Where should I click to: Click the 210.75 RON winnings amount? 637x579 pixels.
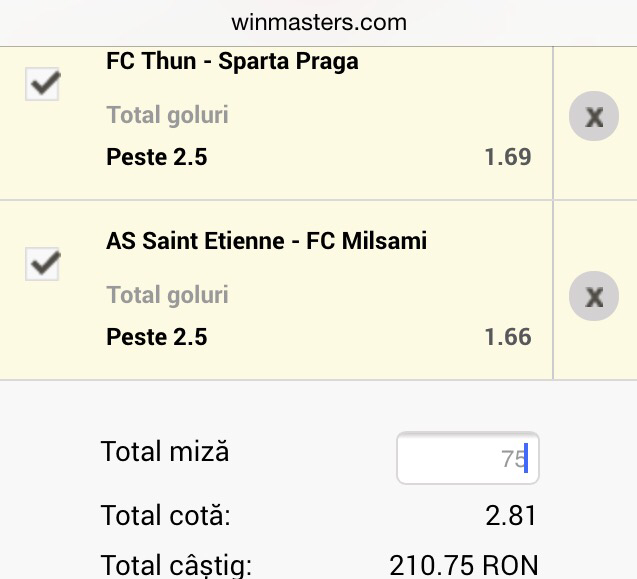pyautogui.click(x=463, y=565)
